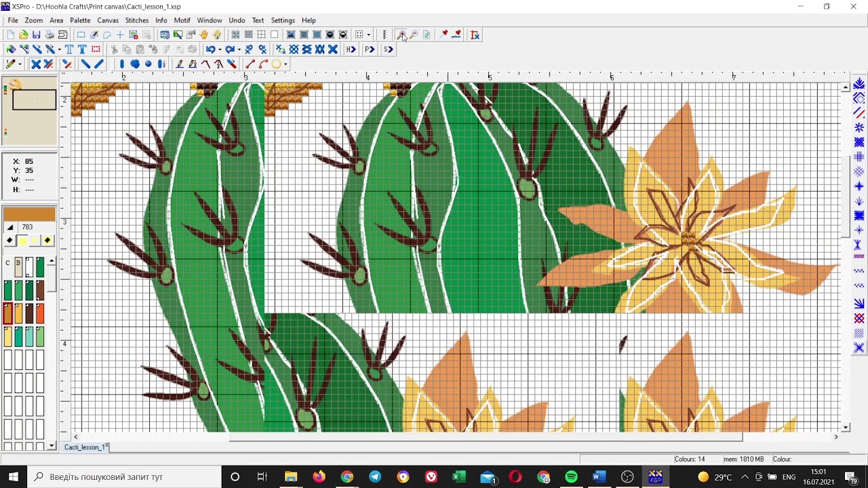
Task: Open the Stitches menu
Action: (137, 20)
